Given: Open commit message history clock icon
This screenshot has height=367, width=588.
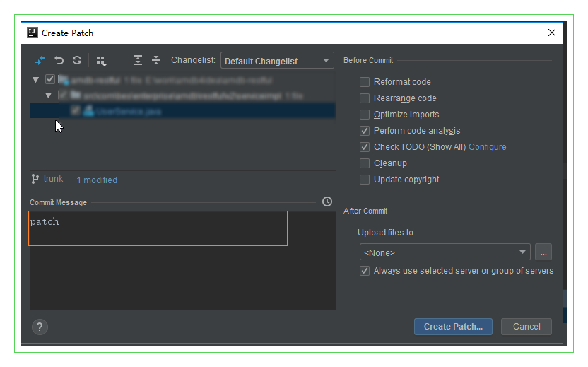Looking at the screenshot, I should point(327,202).
